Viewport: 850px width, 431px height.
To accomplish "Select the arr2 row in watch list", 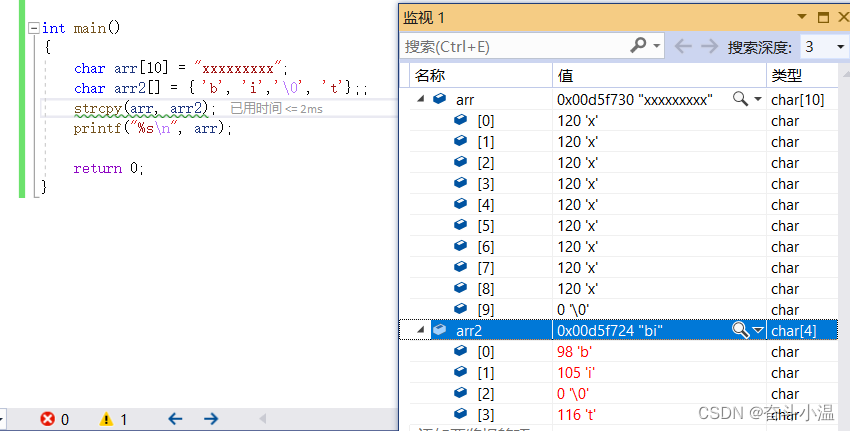I will (619, 330).
